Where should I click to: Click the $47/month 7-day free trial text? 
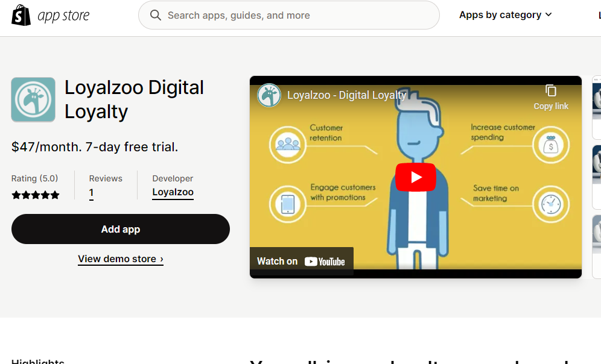[95, 147]
